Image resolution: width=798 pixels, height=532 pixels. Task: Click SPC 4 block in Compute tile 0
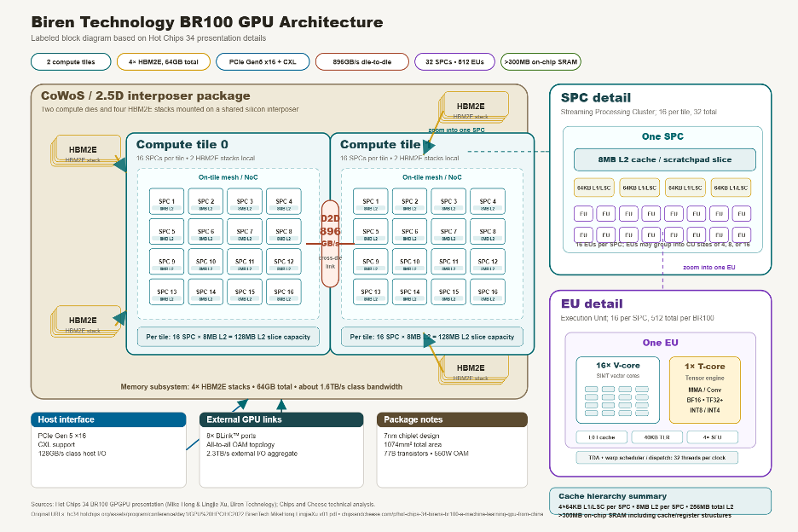click(x=283, y=201)
